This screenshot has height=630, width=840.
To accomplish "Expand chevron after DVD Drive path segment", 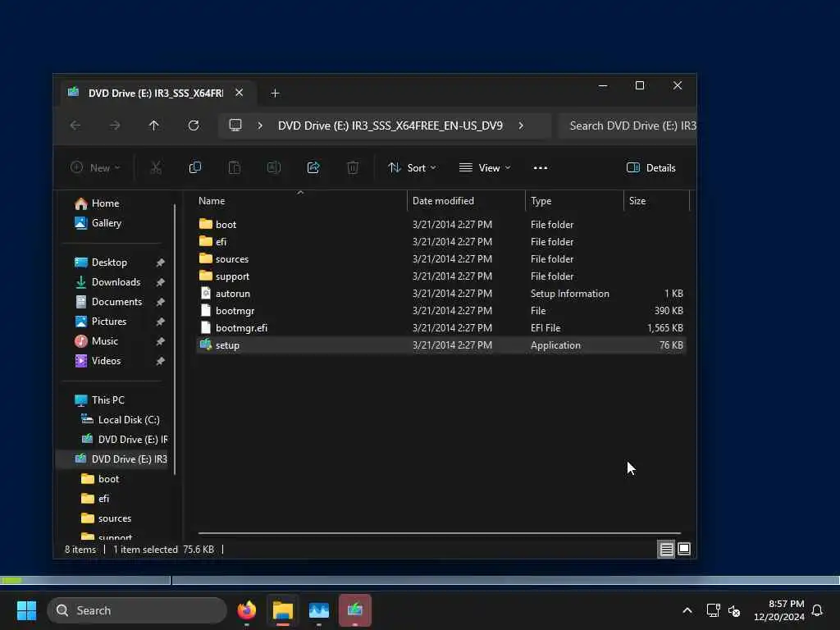I will click(x=521, y=126).
